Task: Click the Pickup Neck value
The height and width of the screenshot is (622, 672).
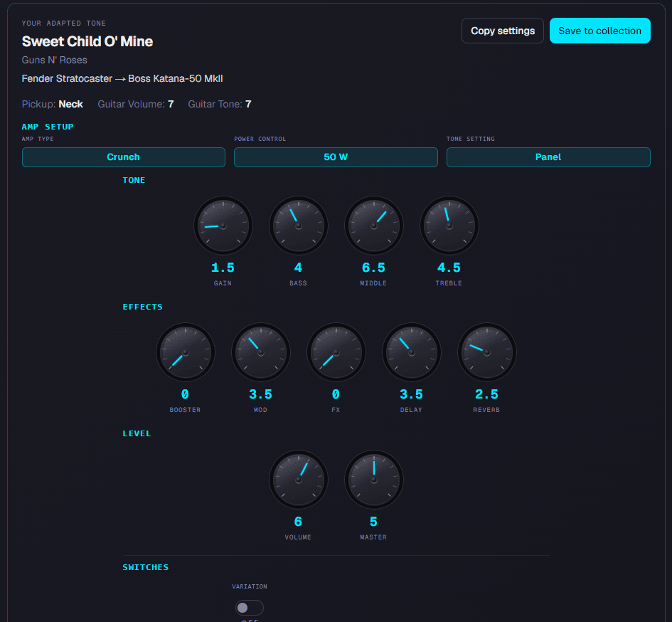Action: click(70, 104)
